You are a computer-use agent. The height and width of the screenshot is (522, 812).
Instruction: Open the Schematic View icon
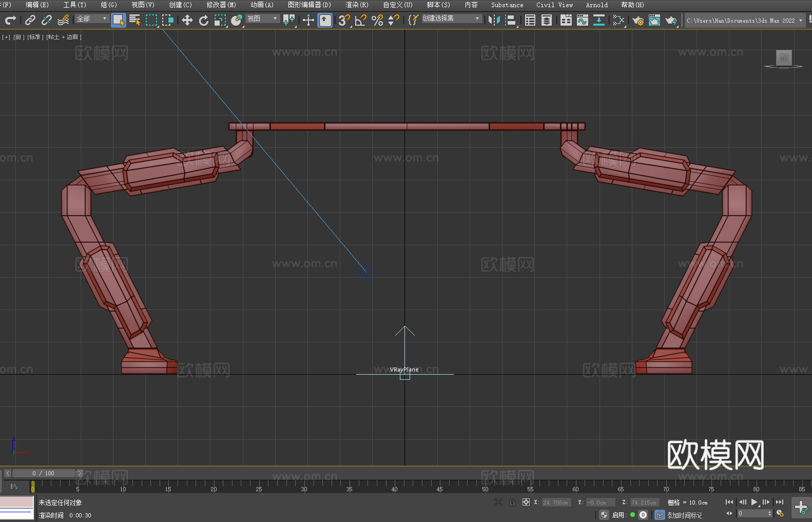click(x=618, y=20)
